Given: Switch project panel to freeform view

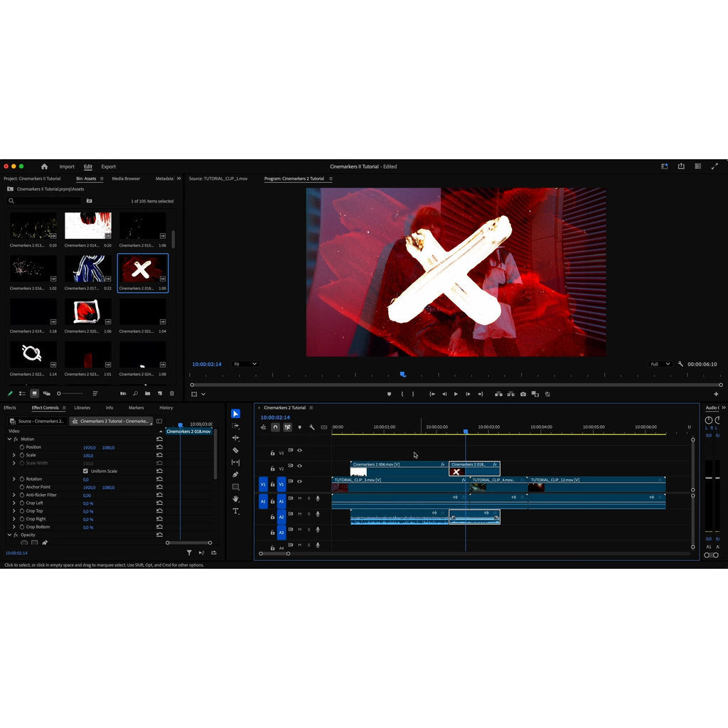Looking at the screenshot, I should pyautogui.click(x=46, y=393).
